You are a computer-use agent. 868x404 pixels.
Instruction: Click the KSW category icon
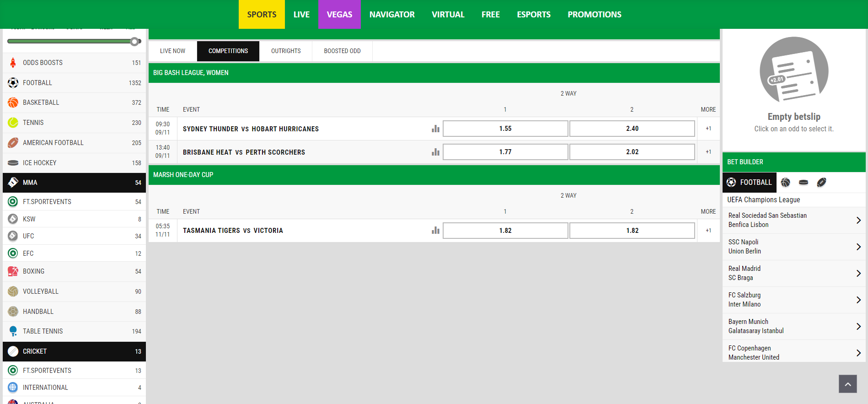pos(13,219)
